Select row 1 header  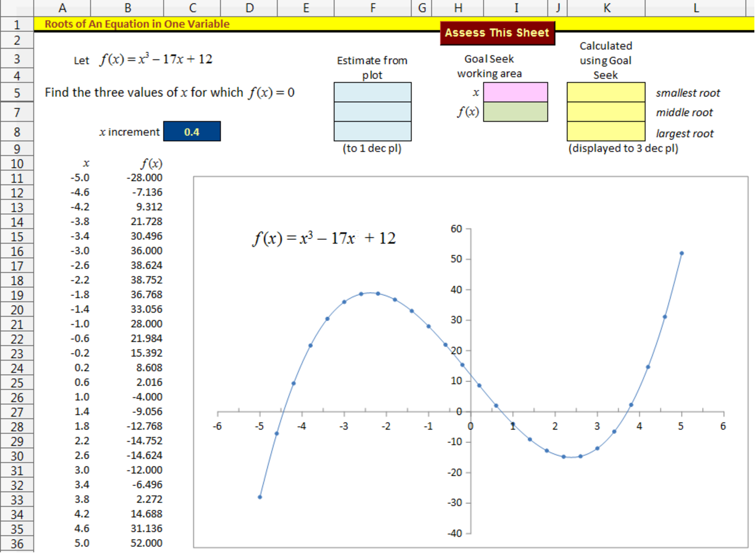tap(17, 25)
